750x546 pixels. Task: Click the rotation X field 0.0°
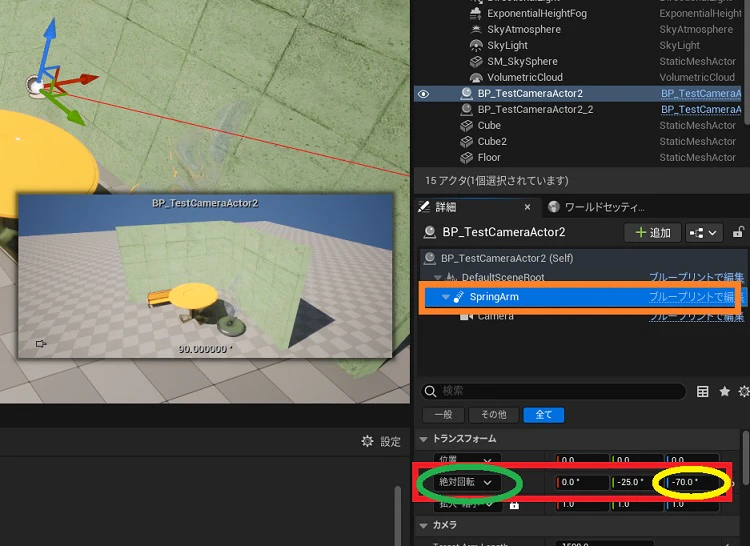click(x=582, y=482)
